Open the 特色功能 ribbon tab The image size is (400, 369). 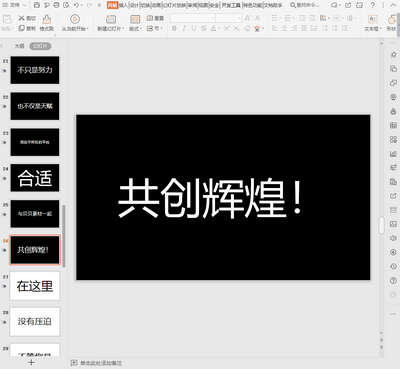252,5
